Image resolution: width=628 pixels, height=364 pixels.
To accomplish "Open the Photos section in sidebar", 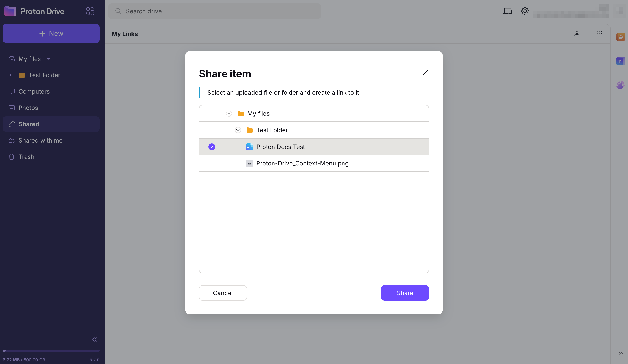I will (x=28, y=108).
